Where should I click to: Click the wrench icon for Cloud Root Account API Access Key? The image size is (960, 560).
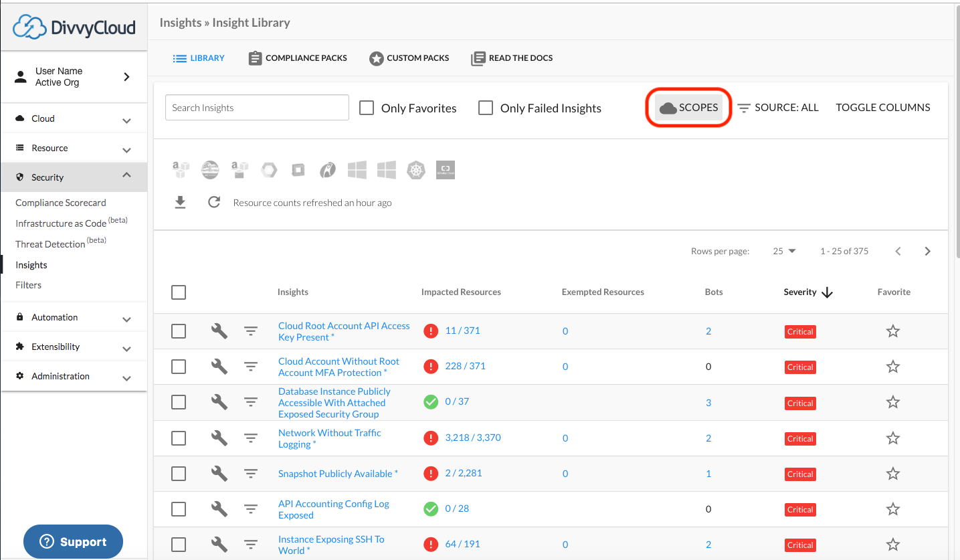[219, 331]
